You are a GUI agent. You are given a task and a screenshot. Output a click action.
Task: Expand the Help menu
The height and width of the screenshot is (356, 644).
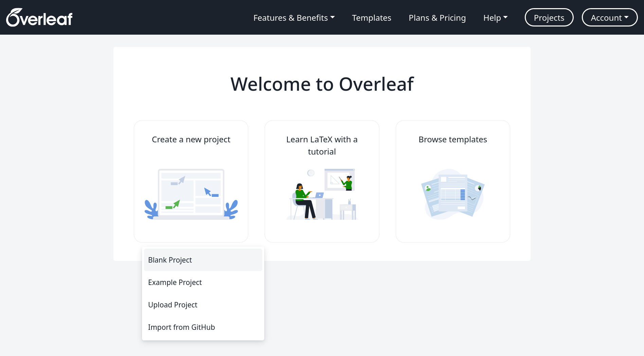(x=495, y=18)
